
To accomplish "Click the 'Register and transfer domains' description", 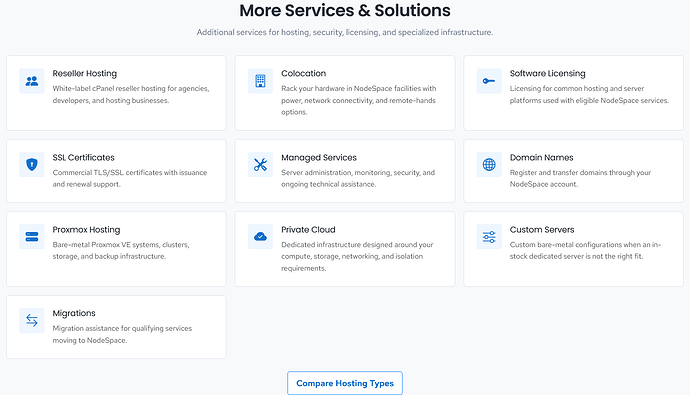I will pos(580,178).
